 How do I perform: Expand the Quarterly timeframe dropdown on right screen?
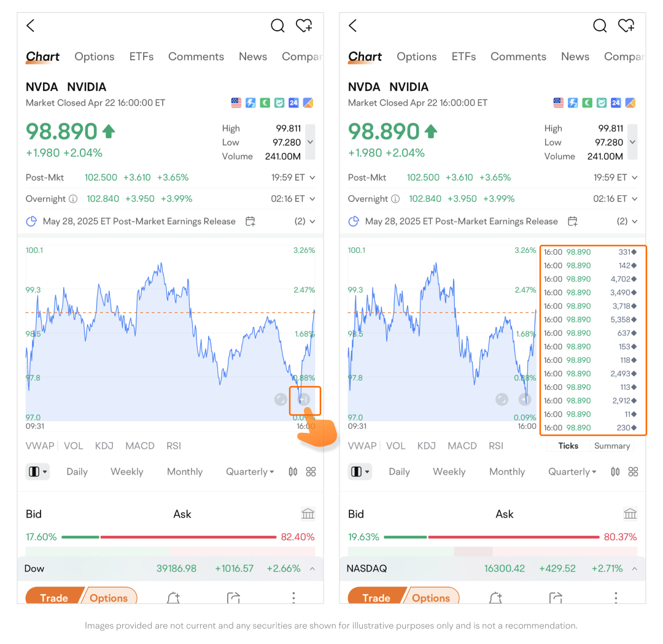point(573,471)
